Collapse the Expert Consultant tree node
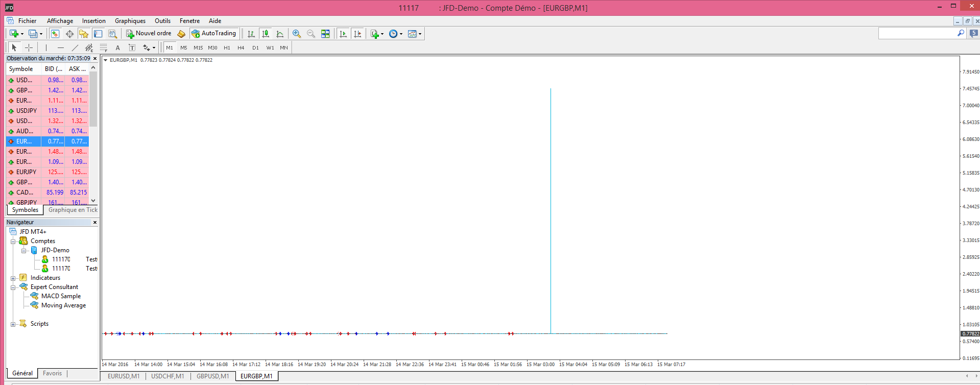This screenshot has height=385, width=980. tap(13, 287)
